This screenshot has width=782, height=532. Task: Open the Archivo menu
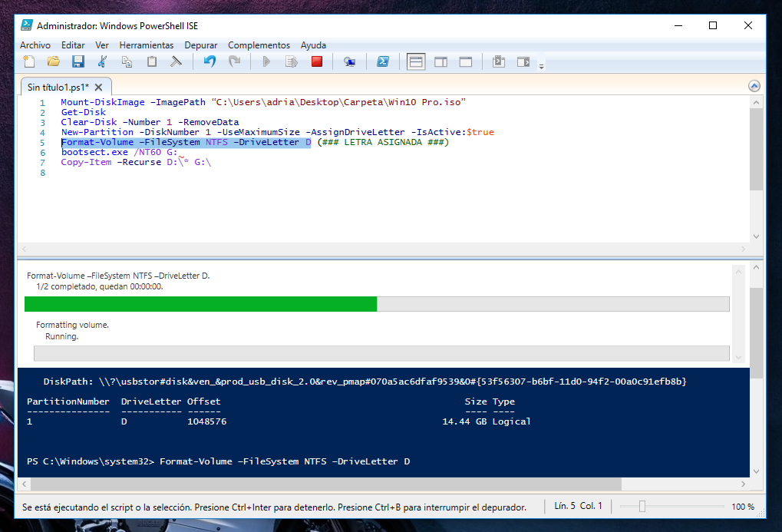35,45
